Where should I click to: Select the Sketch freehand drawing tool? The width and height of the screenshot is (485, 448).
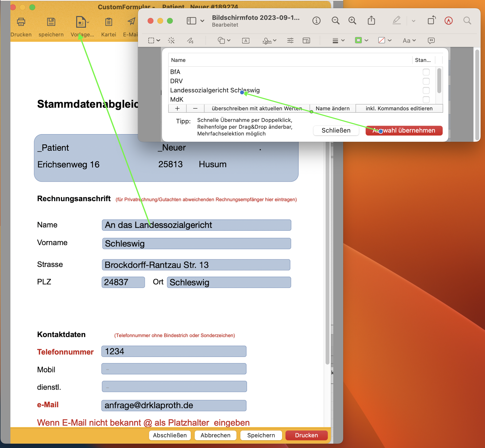pos(190,40)
